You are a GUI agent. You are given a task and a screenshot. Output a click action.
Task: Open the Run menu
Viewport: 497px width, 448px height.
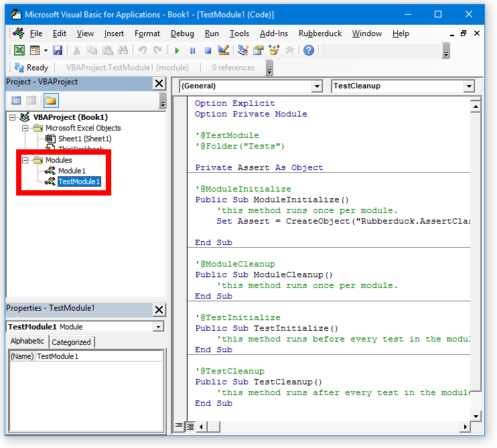tap(212, 33)
